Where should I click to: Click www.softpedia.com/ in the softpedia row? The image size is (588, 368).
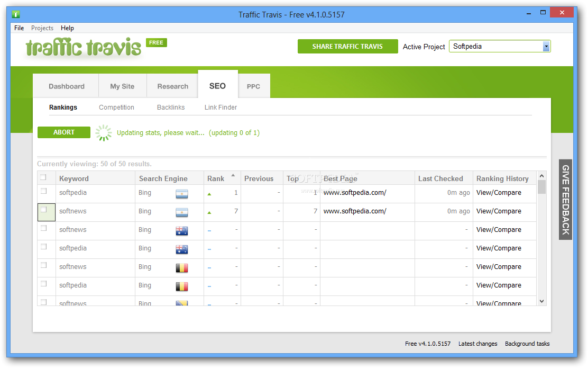355,193
